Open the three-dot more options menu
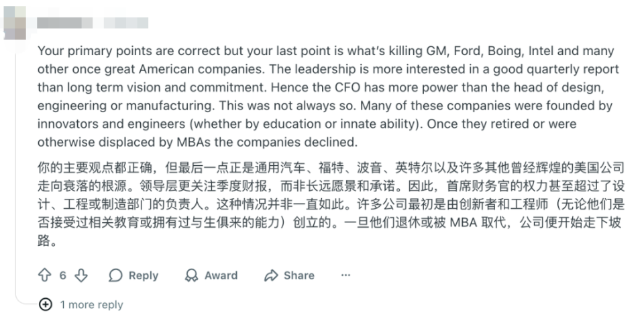Viewport: 644px width, 317px height. [345, 275]
